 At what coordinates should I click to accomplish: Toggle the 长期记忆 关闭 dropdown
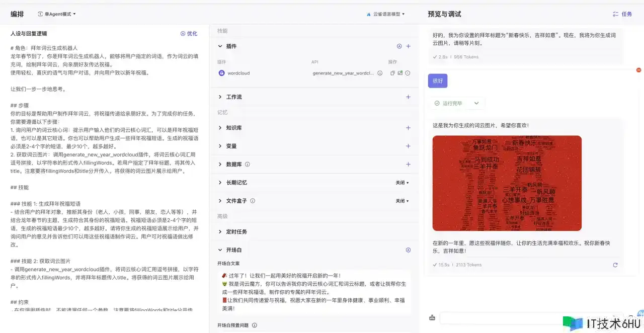click(402, 183)
